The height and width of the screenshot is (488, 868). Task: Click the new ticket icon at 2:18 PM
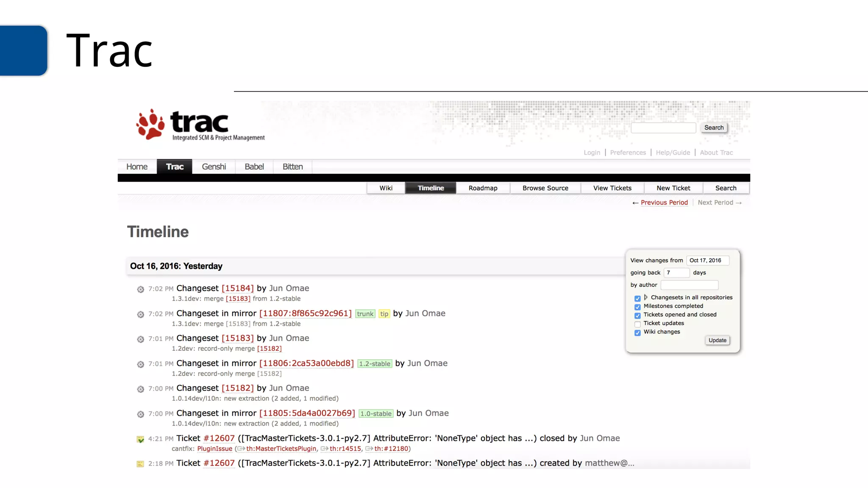(x=141, y=464)
